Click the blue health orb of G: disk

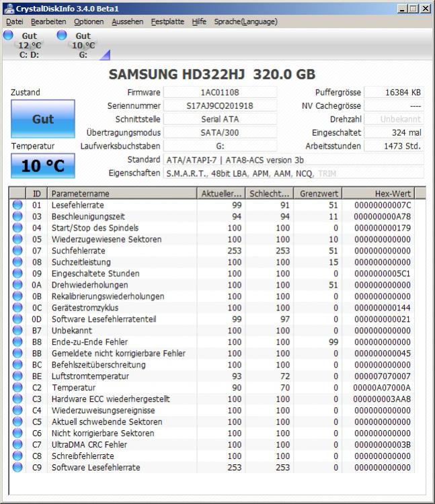[x=62, y=35]
